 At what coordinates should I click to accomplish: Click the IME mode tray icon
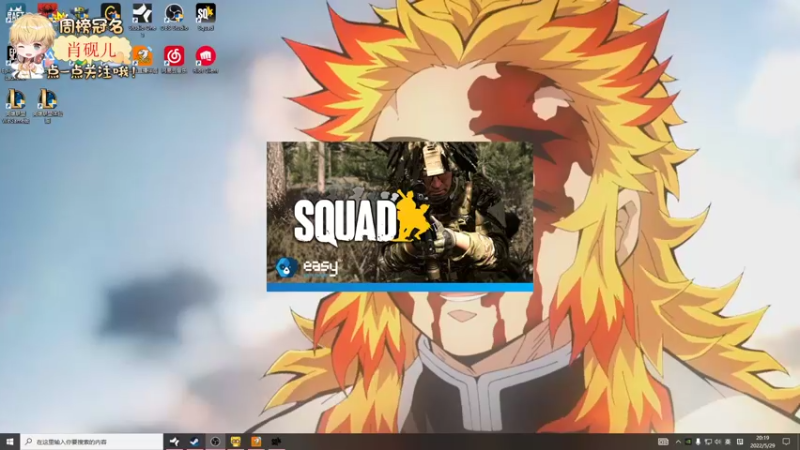tap(740, 442)
